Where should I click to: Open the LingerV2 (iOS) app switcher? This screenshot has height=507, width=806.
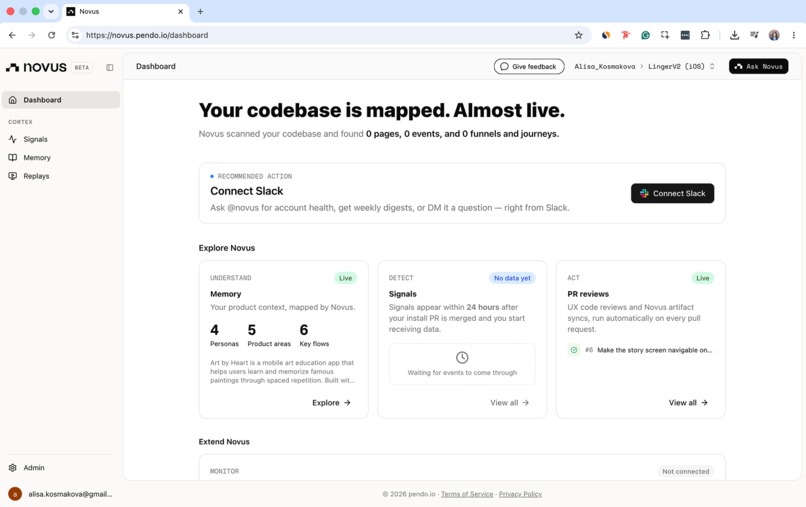click(681, 66)
